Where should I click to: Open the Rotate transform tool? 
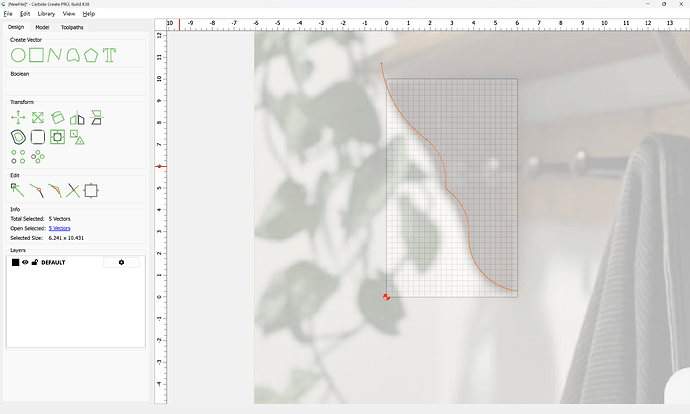pos(58,118)
